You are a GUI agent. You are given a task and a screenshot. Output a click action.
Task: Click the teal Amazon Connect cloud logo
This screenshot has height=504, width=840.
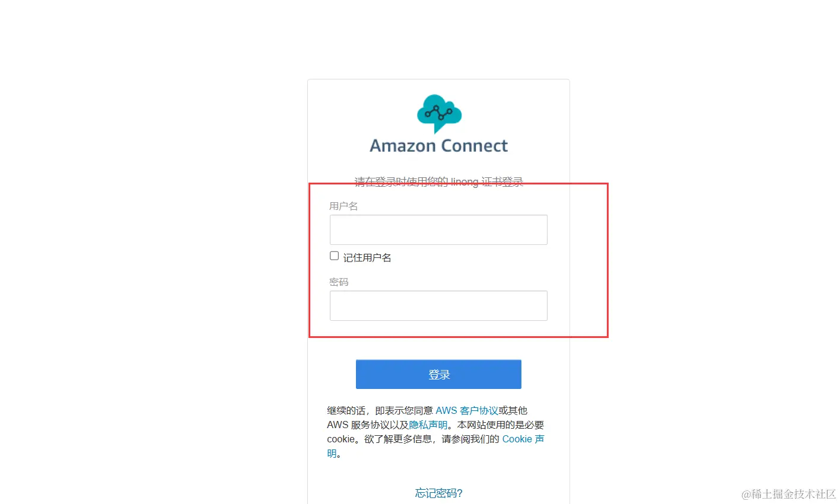click(x=439, y=113)
